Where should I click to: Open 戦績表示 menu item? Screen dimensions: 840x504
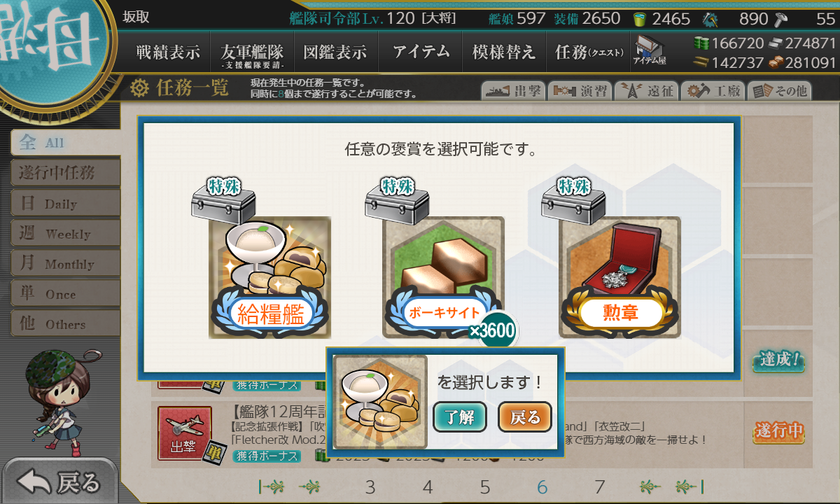point(167,52)
